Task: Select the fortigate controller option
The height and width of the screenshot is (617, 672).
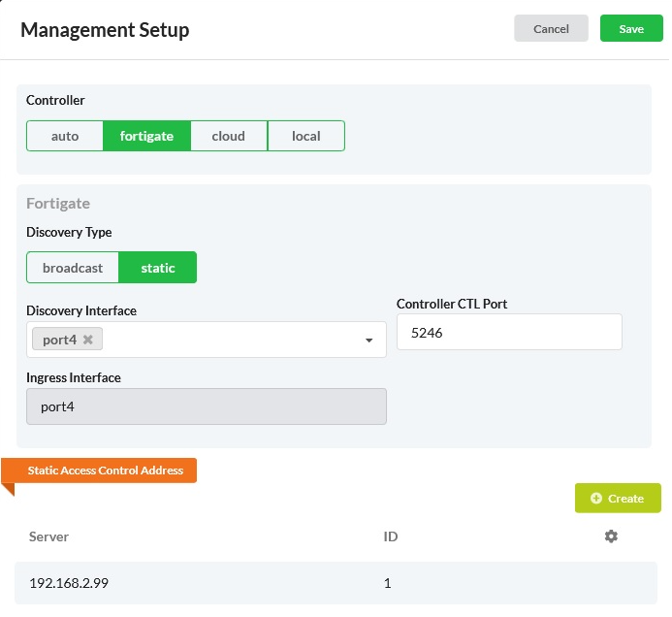Action: (x=146, y=136)
